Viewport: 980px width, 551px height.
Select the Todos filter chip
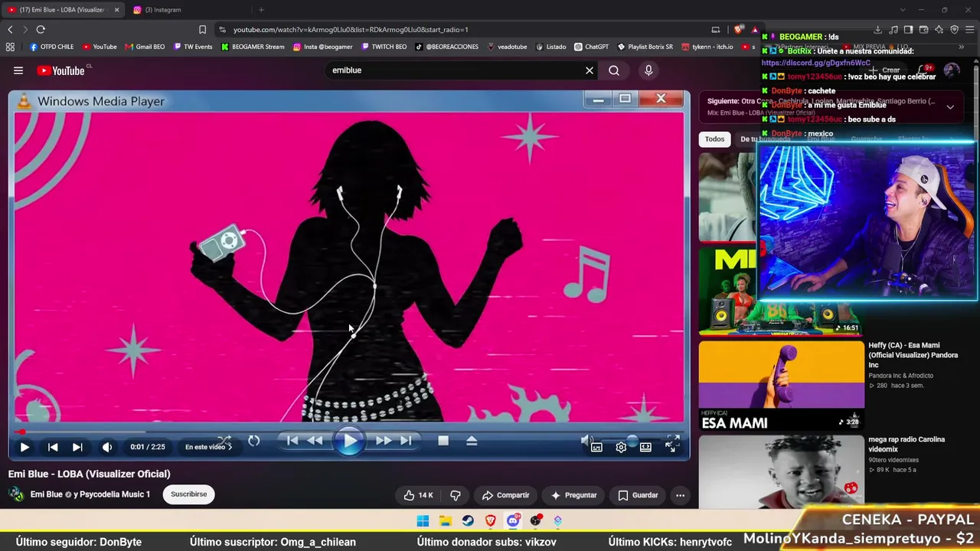(714, 139)
